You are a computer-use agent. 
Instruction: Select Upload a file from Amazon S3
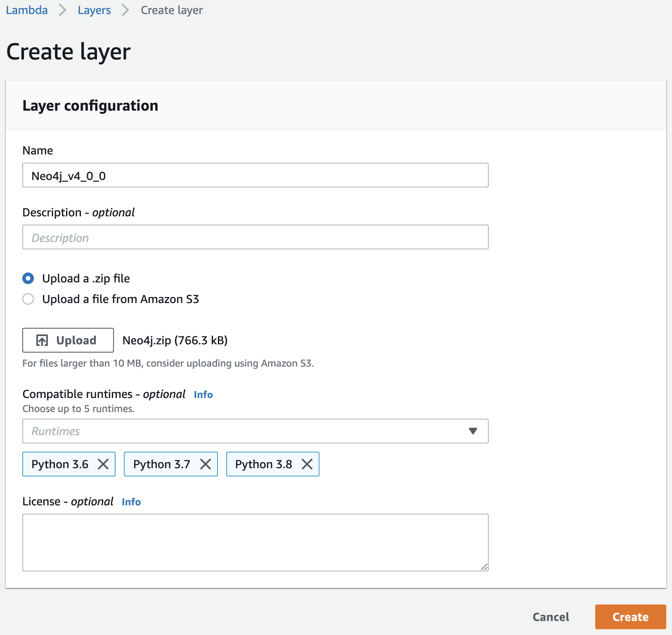[x=28, y=299]
